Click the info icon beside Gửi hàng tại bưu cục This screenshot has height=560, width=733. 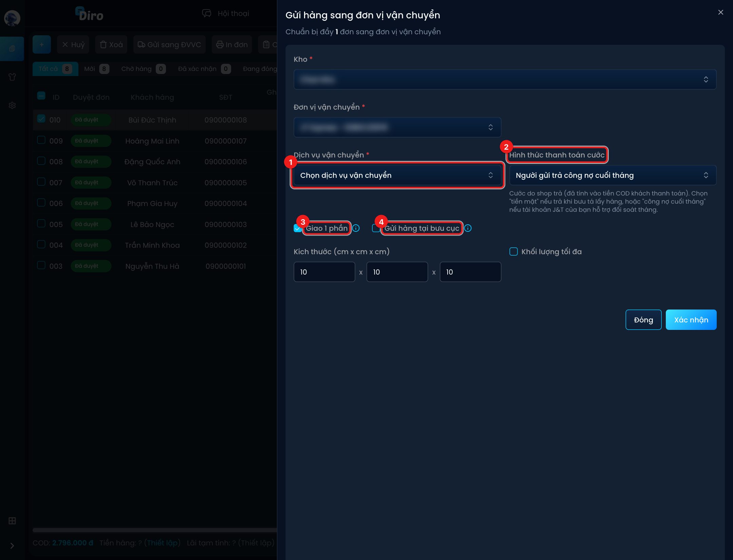(x=468, y=228)
